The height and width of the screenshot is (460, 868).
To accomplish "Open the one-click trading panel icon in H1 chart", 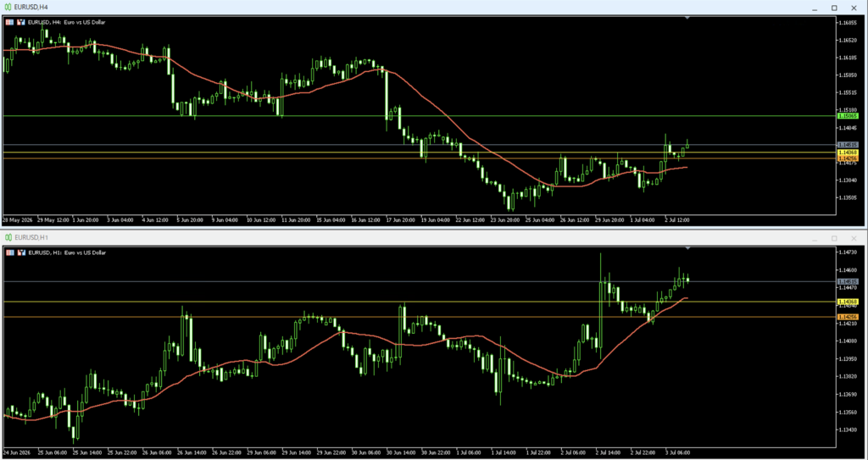I will (10, 252).
